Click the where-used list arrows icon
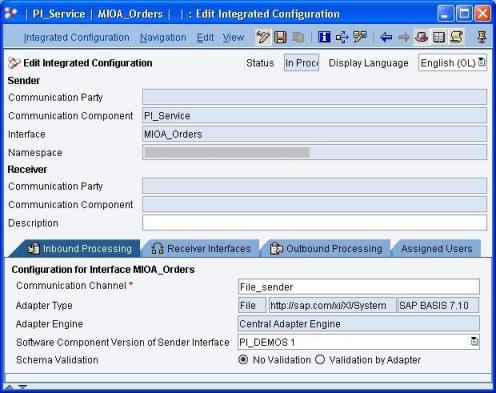 point(342,37)
